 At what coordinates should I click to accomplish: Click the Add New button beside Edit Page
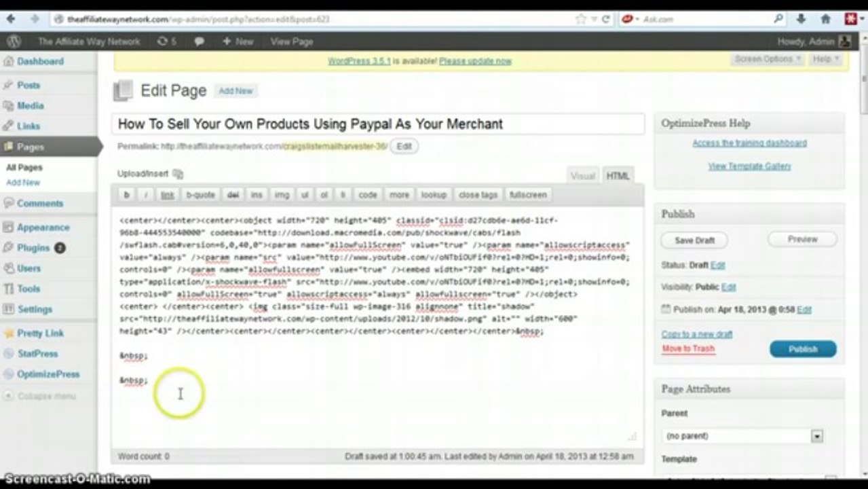[235, 91]
